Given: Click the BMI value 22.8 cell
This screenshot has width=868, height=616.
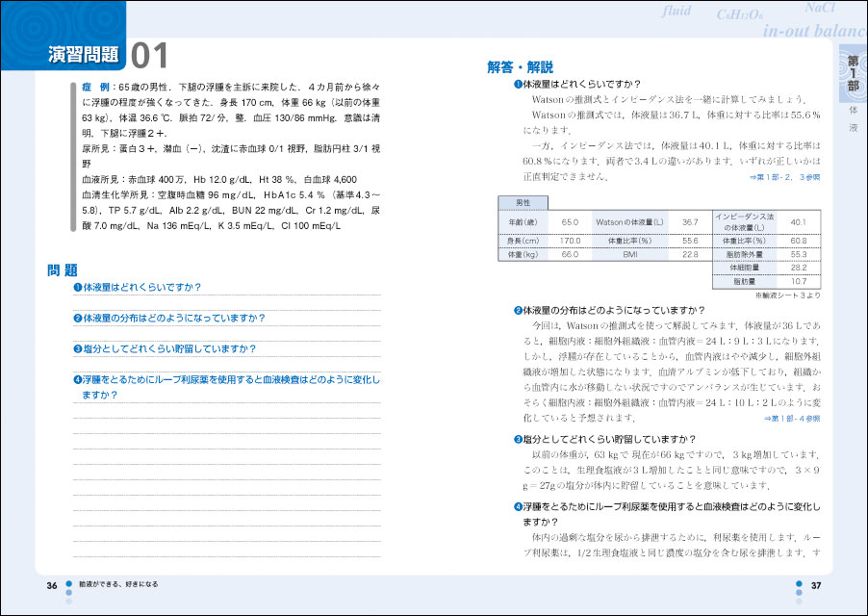Looking at the screenshot, I should (689, 255).
